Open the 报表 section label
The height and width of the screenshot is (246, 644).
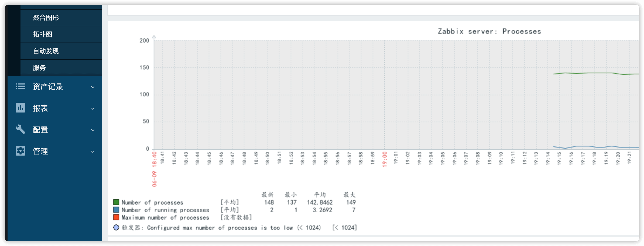(40, 108)
